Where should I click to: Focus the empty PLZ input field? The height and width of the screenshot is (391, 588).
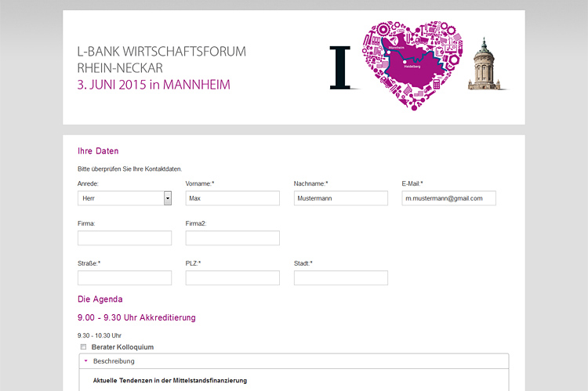point(233,278)
